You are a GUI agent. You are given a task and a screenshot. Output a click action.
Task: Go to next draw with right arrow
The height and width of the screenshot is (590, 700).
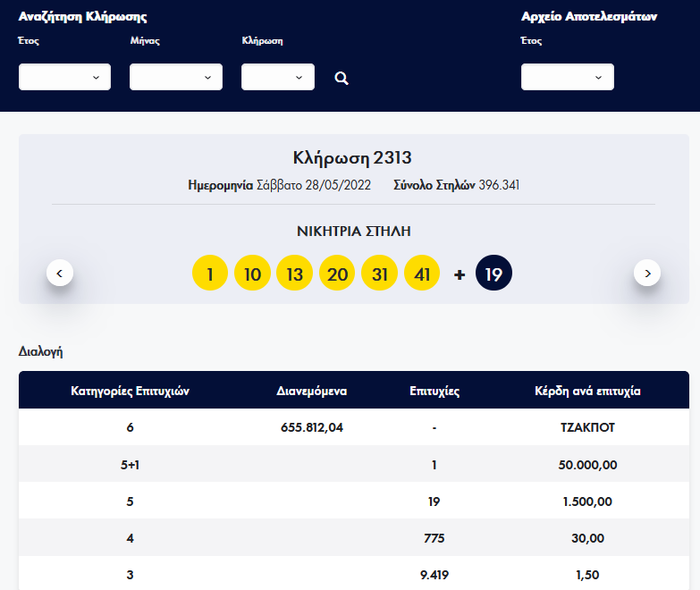point(646,273)
